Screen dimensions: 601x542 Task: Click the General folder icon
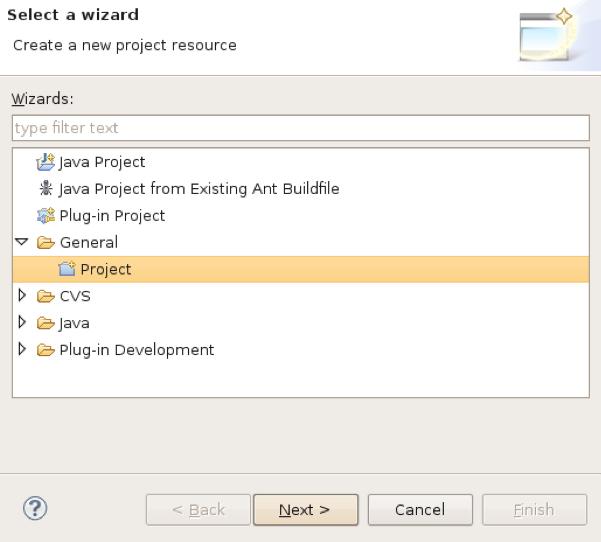(x=46, y=243)
